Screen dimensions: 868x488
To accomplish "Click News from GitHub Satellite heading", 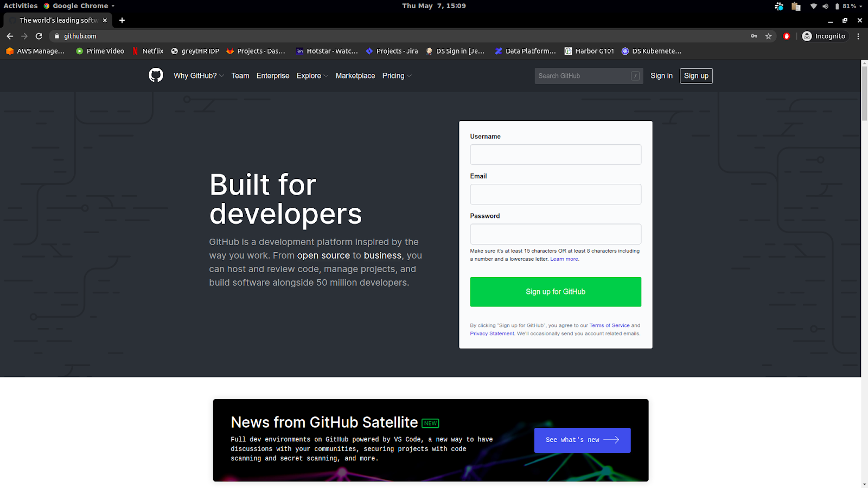I will pos(324,422).
